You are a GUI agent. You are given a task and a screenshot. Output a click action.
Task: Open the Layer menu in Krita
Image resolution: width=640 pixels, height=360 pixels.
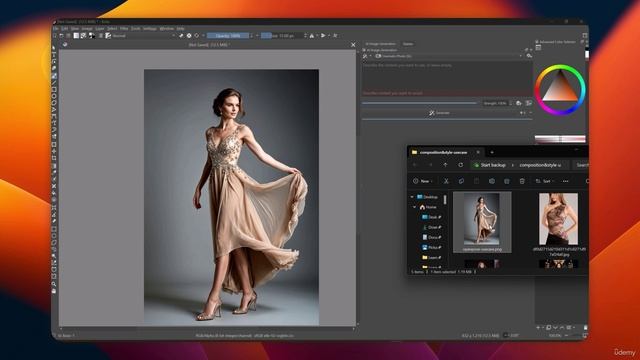coord(100,29)
